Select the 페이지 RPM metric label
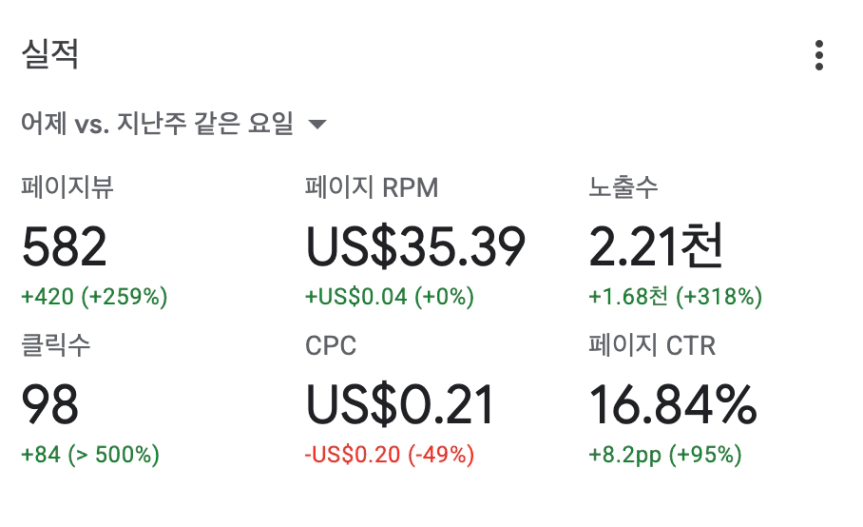This screenshot has width=863, height=527. click(372, 187)
